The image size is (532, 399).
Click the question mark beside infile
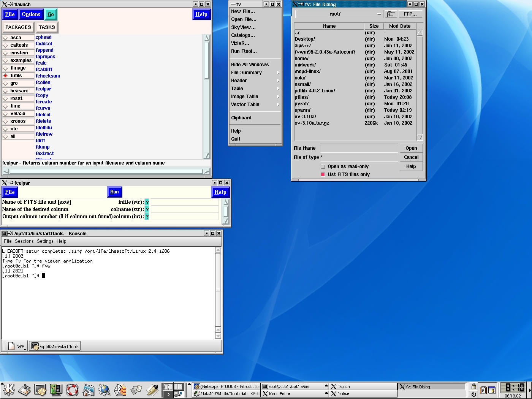(x=147, y=202)
